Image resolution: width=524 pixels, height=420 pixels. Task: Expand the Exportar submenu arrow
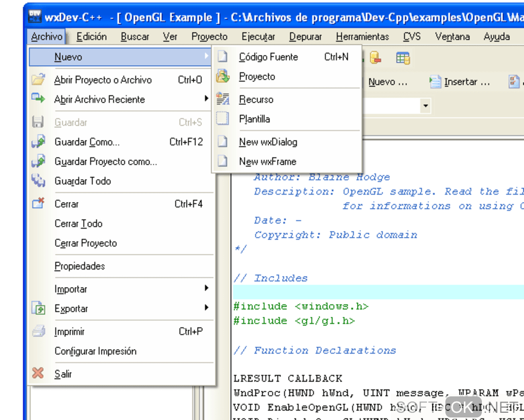pos(206,308)
